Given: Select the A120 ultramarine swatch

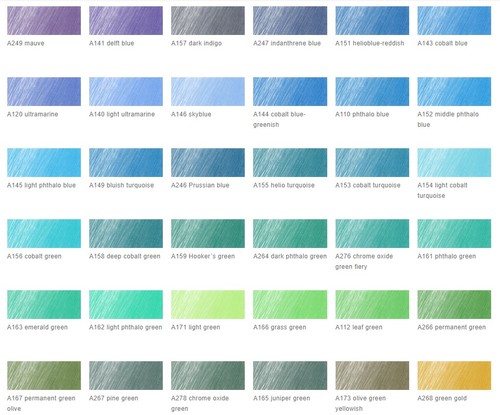Looking at the screenshot, I should tap(44, 91).
